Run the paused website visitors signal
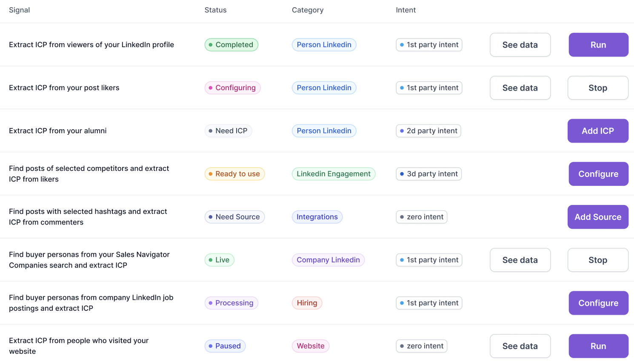 (x=598, y=346)
